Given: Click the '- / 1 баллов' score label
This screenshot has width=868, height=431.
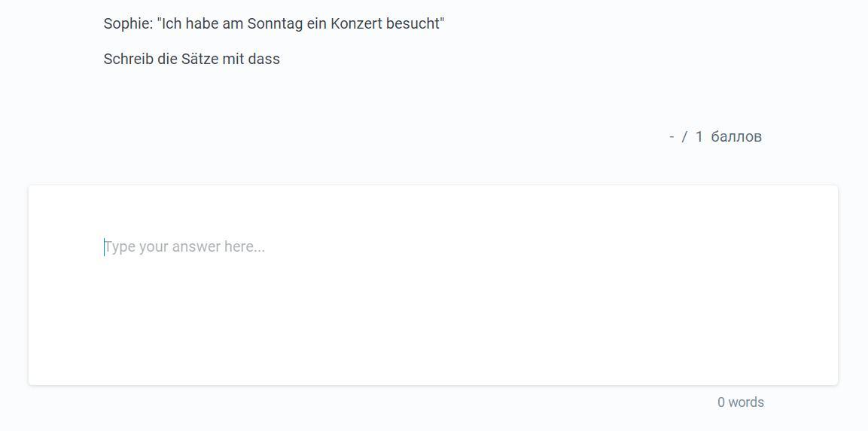Looking at the screenshot, I should pyautogui.click(x=715, y=136).
